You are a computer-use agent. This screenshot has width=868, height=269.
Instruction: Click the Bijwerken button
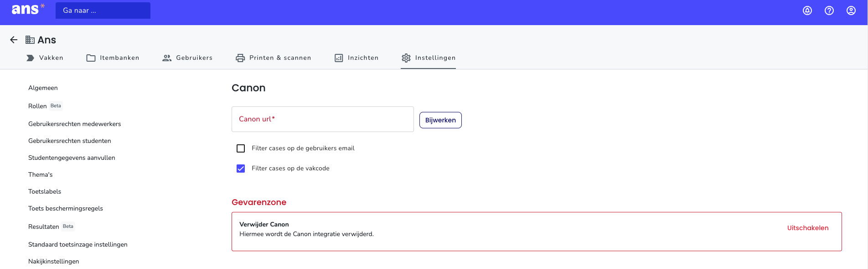[x=440, y=120]
